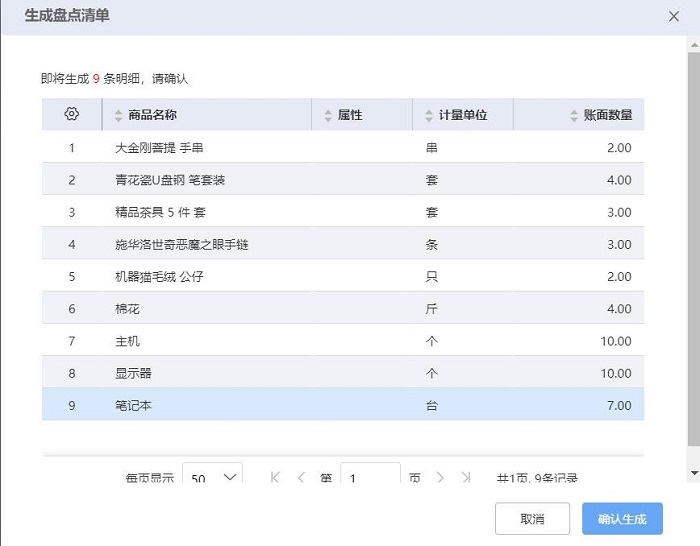Click the 取消 button
This screenshot has width=700, height=546.
(x=532, y=518)
